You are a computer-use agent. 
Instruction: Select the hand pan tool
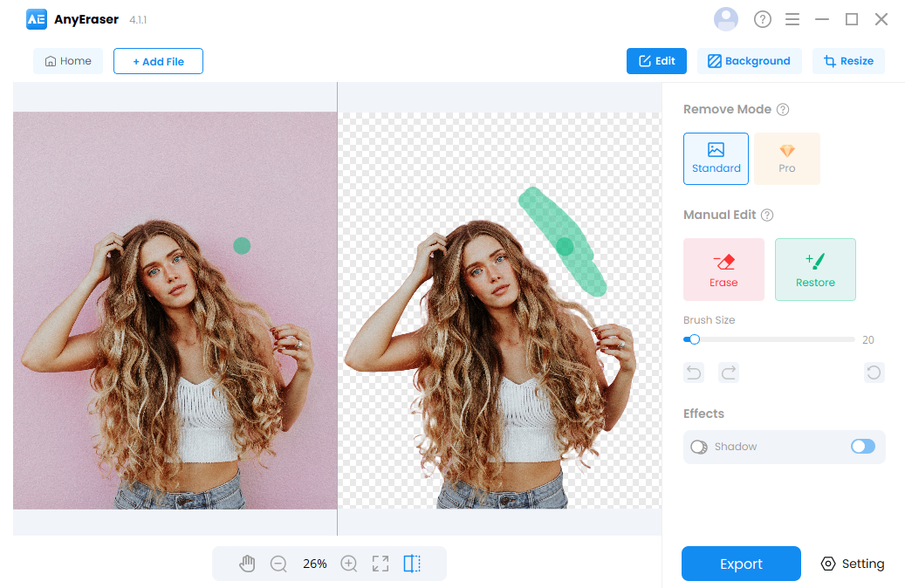point(247,564)
